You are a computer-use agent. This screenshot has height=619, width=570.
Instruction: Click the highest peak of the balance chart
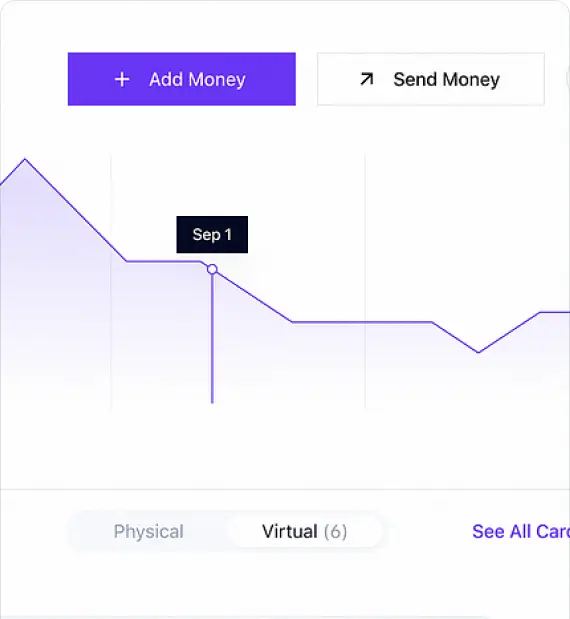(x=25, y=159)
